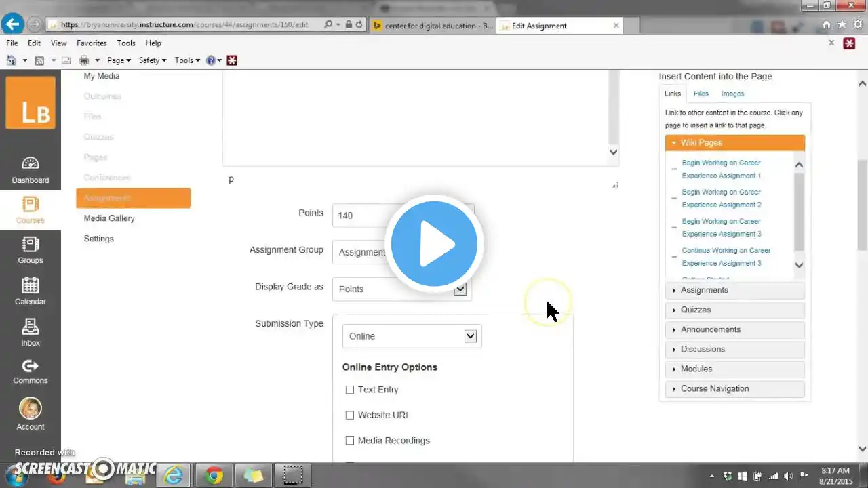
Task: Open Settings in course navigation
Action: (99, 239)
